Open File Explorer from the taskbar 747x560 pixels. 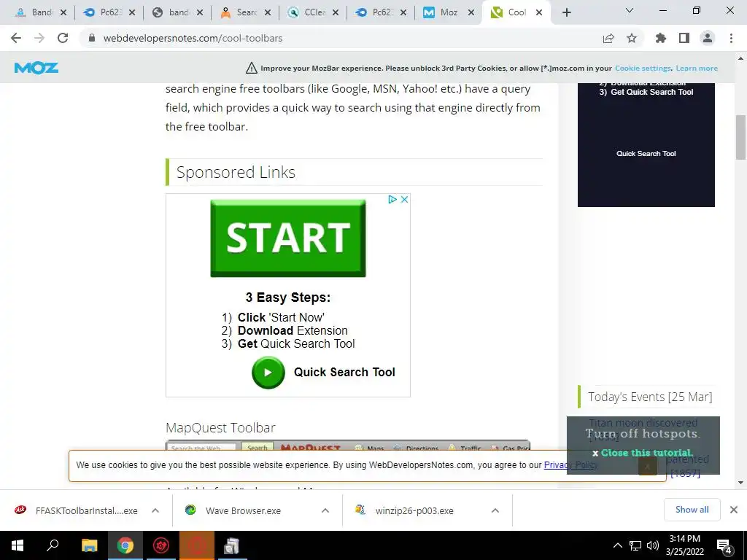[90, 545]
